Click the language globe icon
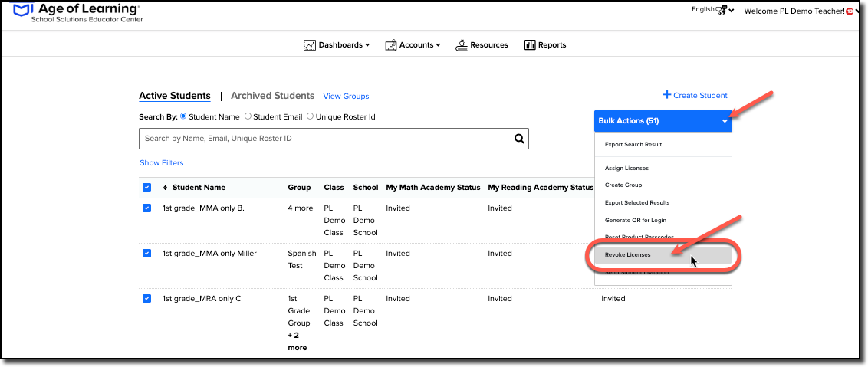 tap(722, 10)
